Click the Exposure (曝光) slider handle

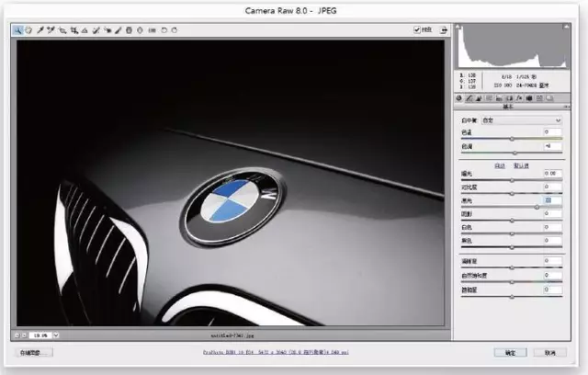click(x=512, y=178)
